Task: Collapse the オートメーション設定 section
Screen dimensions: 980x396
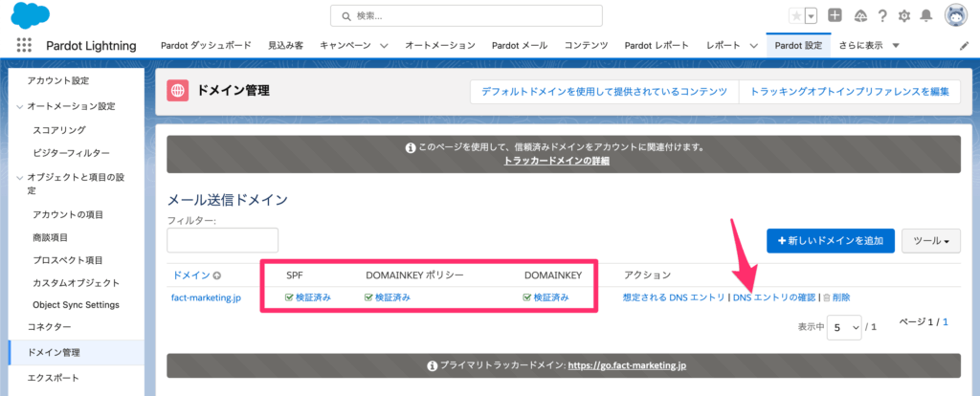Action: (x=21, y=107)
